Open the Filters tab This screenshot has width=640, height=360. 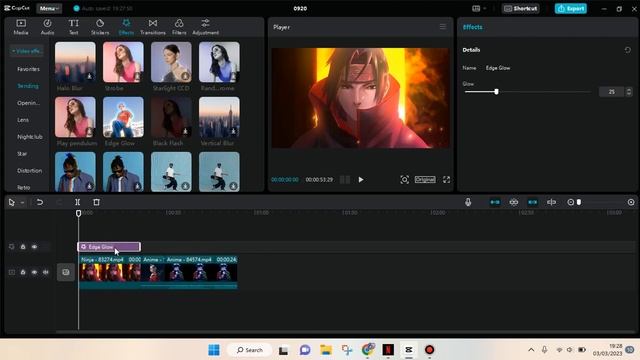coord(179,27)
